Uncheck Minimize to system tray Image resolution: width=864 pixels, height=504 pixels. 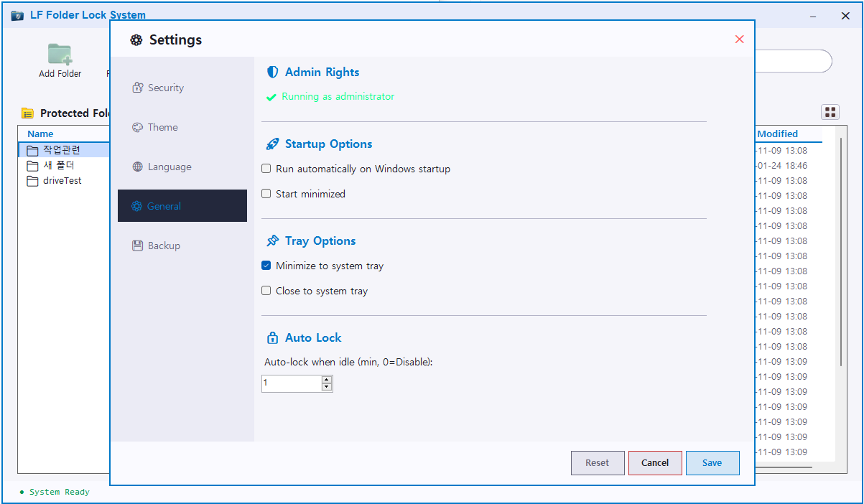[266, 266]
